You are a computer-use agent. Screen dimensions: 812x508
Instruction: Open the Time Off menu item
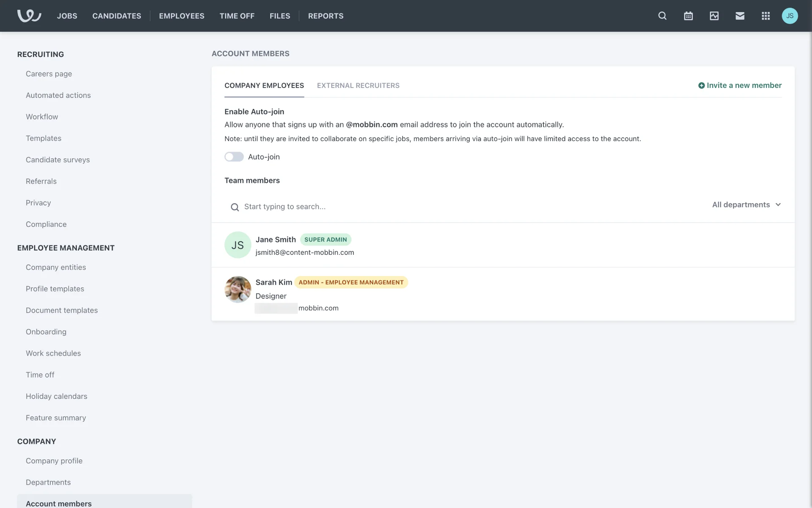pyautogui.click(x=237, y=16)
